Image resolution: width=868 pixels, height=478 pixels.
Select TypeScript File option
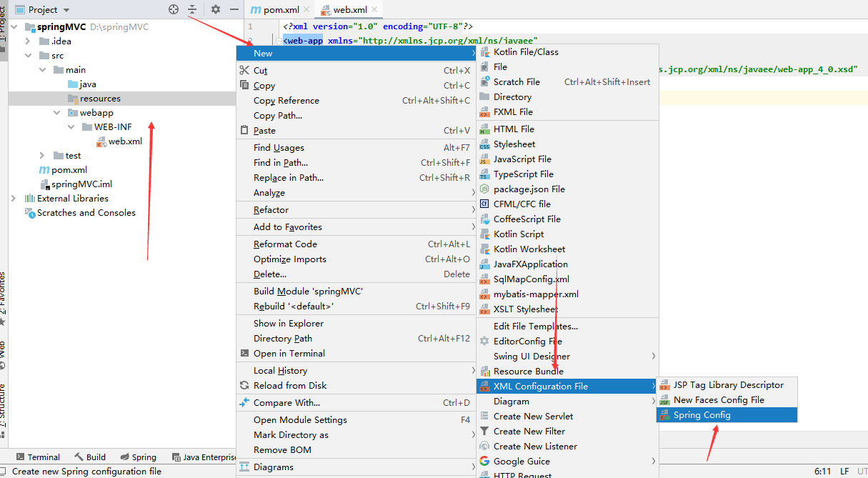[x=567, y=174]
